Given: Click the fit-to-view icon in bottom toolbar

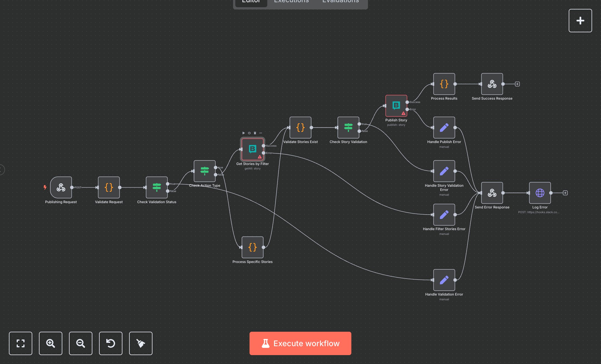Looking at the screenshot, I should pyautogui.click(x=20, y=343).
